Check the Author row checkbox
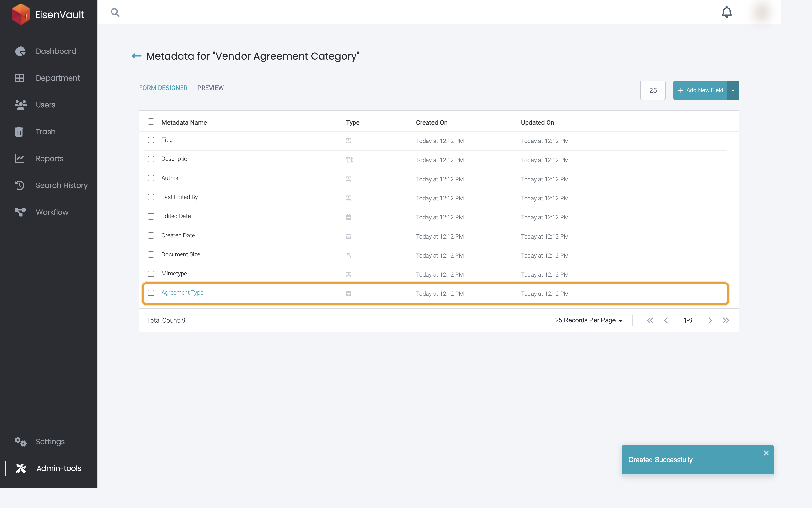Image resolution: width=812 pixels, height=508 pixels. pos(151,178)
